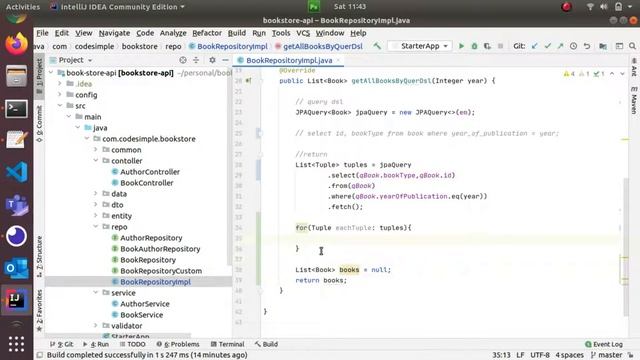
Task: Open the TODO tool window
Action: coord(133,344)
